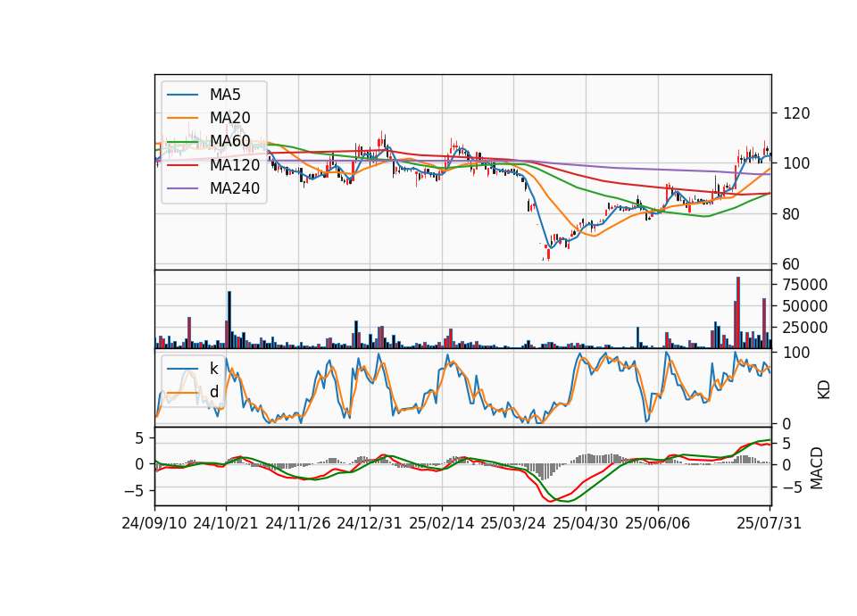This screenshot has width=857, height=616.
Task: Click the 50000 volume axis label
Action: 805,306
